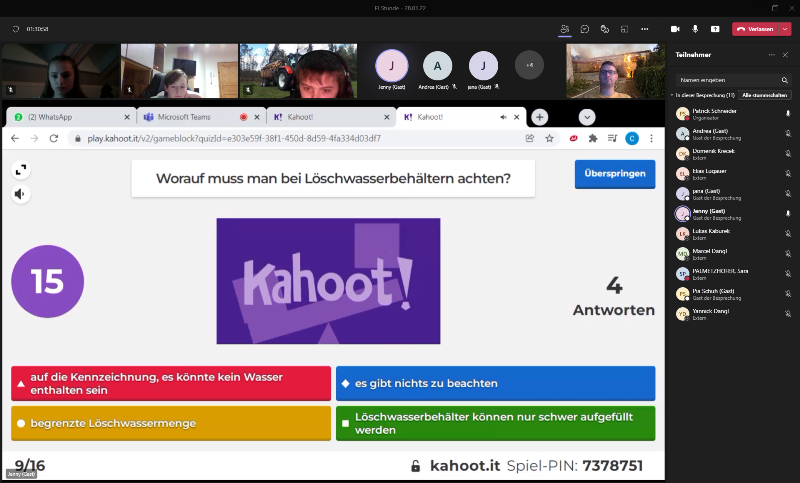The width and height of the screenshot is (800, 483).
Task: Open more actions ellipsis in meeting toolbar
Action: pos(645,29)
